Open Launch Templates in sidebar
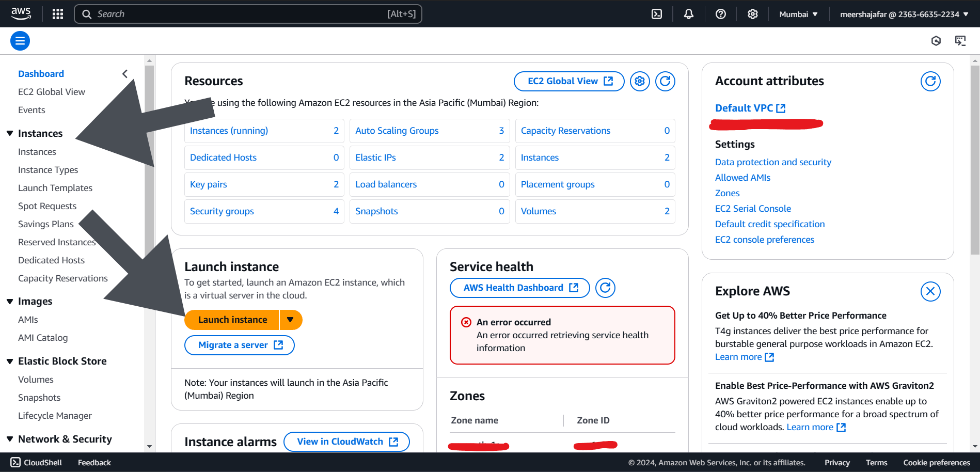Image resolution: width=980 pixels, height=472 pixels. [55, 188]
